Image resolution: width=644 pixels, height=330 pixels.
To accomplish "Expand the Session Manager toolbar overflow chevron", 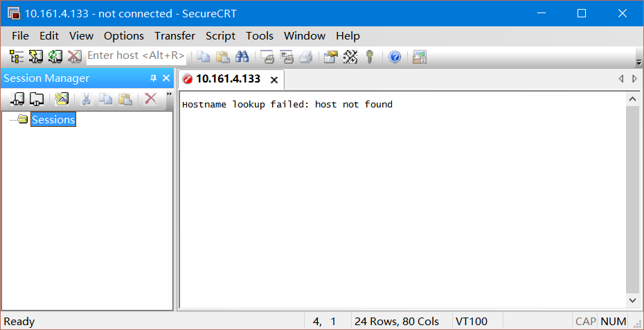I will (169, 94).
